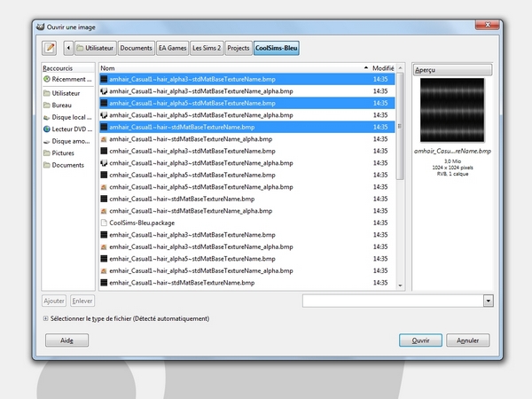The image size is (532, 399).
Task: Select emhair_Casual1~hair_alpha3~stdMatBaseTextureName_alpha.bmp
Action: click(247, 246)
